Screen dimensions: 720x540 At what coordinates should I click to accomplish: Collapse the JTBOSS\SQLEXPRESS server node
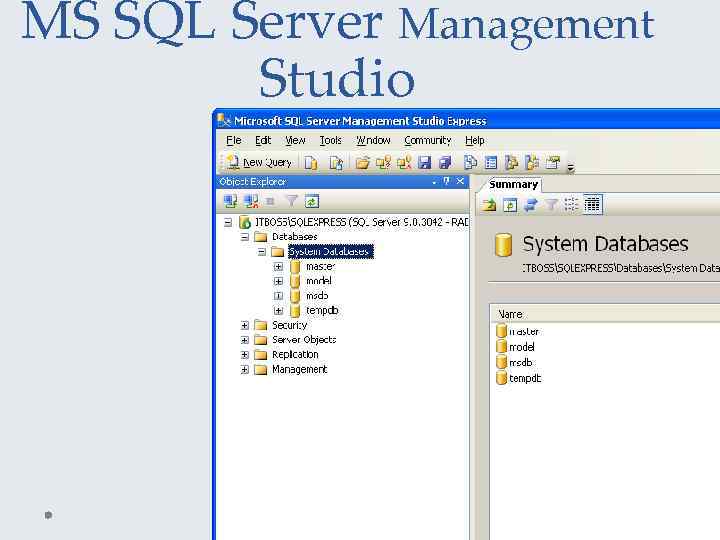click(x=228, y=223)
